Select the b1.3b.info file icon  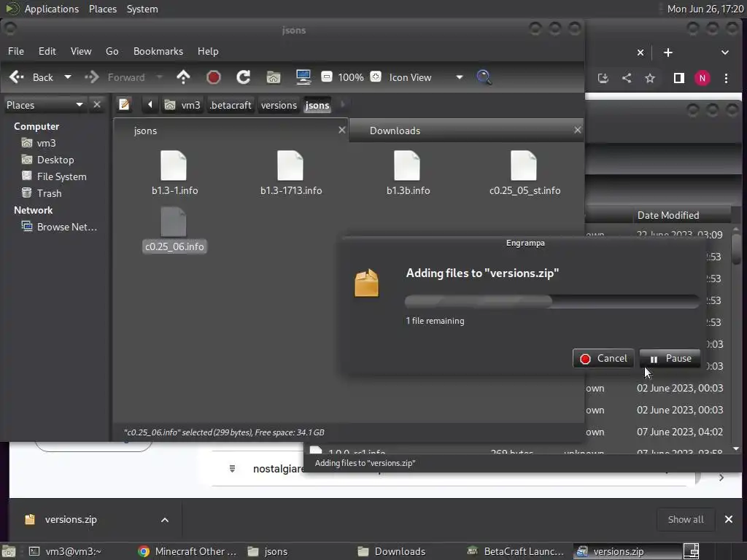pyautogui.click(x=407, y=166)
